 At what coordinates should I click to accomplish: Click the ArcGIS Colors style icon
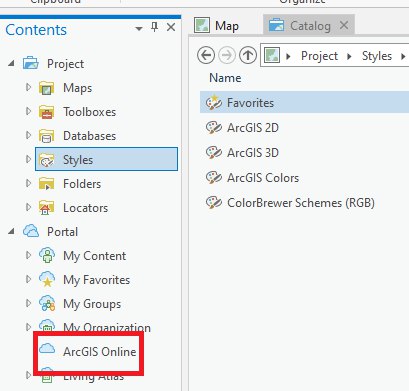tap(214, 177)
